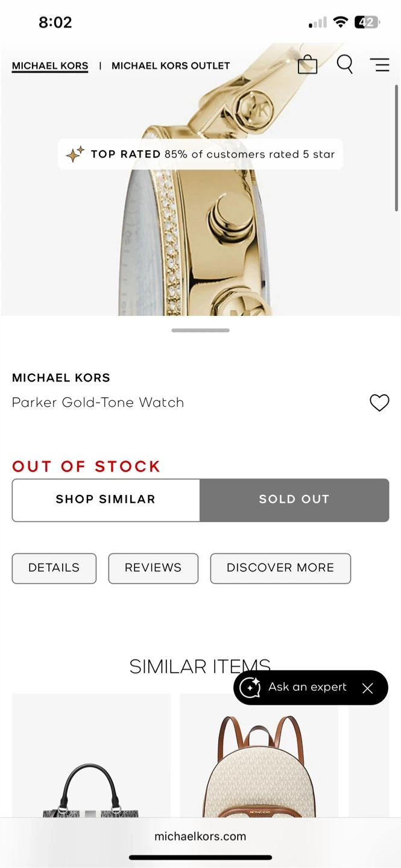The image size is (401, 868).
Task: Tap the michaelkors.com address bar
Action: 200,836
